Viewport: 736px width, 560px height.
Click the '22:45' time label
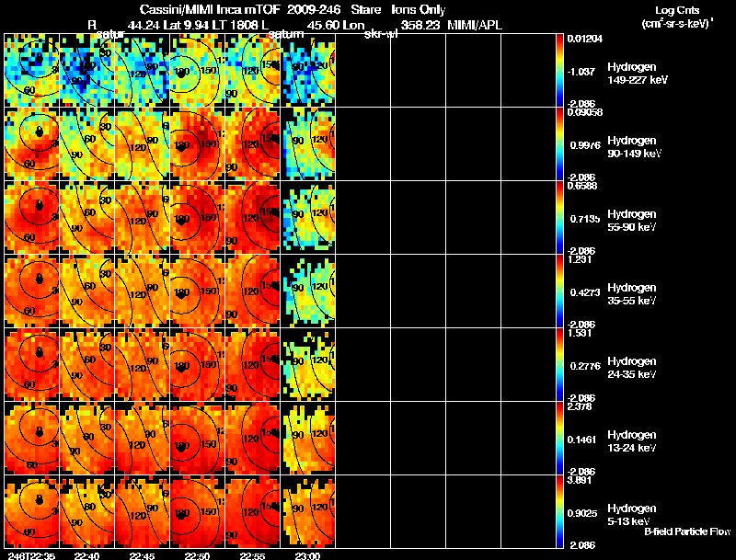(x=143, y=555)
